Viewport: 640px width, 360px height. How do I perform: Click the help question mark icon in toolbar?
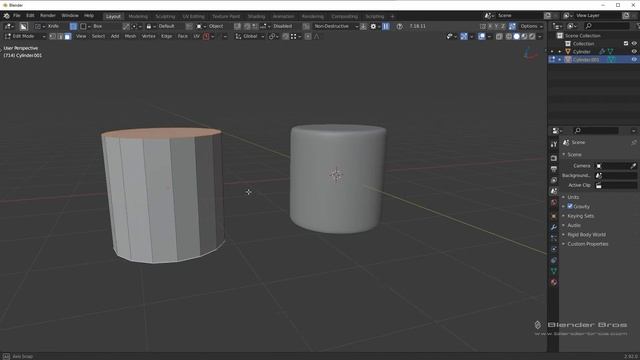pyautogui.click(x=400, y=26)
